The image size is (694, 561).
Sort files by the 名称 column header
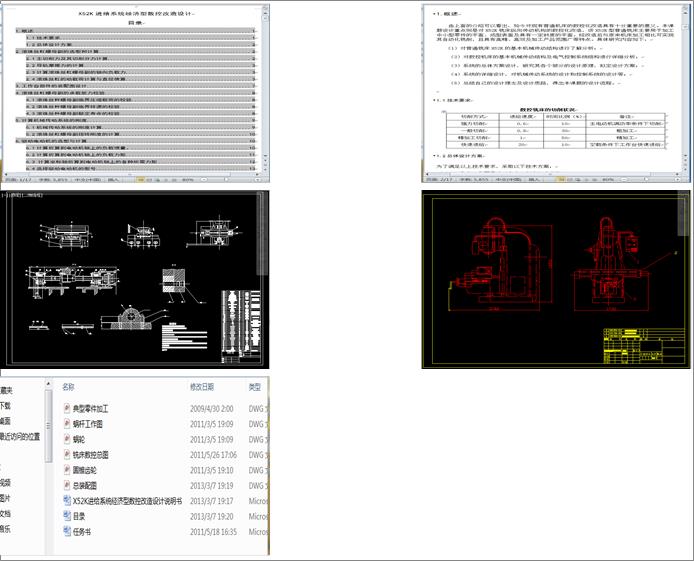click(68, 387)
